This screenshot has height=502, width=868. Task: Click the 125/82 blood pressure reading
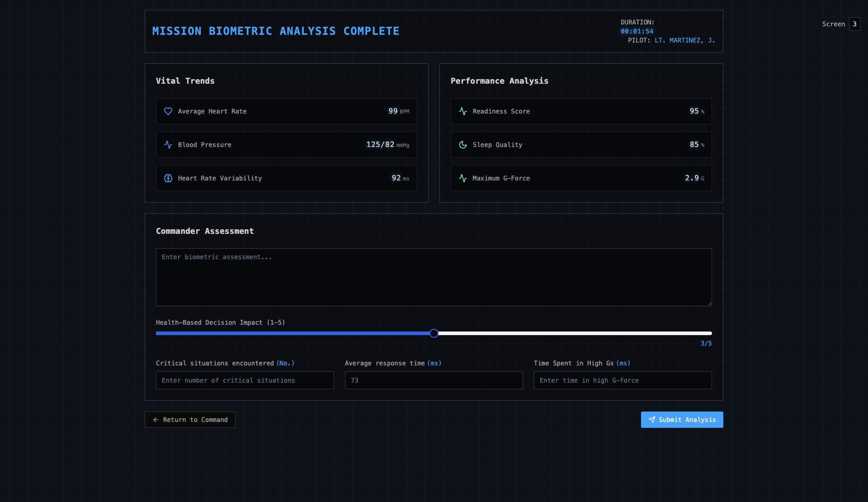pyautogui.click(x=380, y=145)
